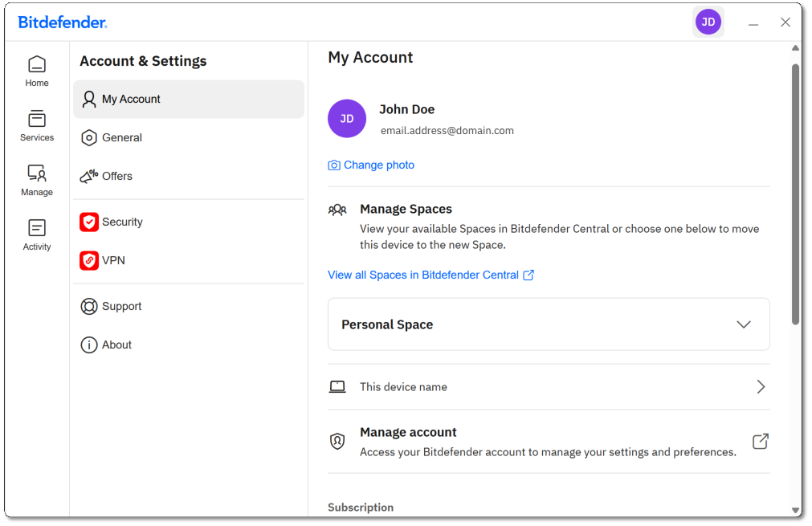The image size is (812, 526).
Task: Go to the Offers menu item
Action: click(116, 177)
